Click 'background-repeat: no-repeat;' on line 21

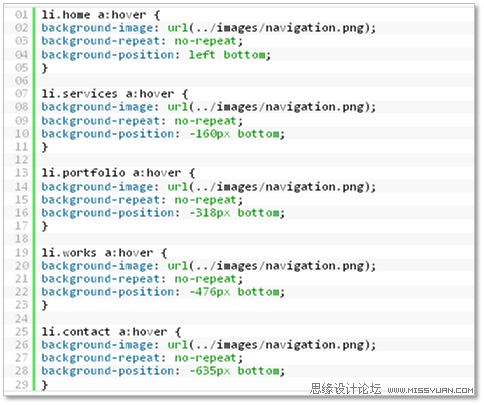point(142,279)
